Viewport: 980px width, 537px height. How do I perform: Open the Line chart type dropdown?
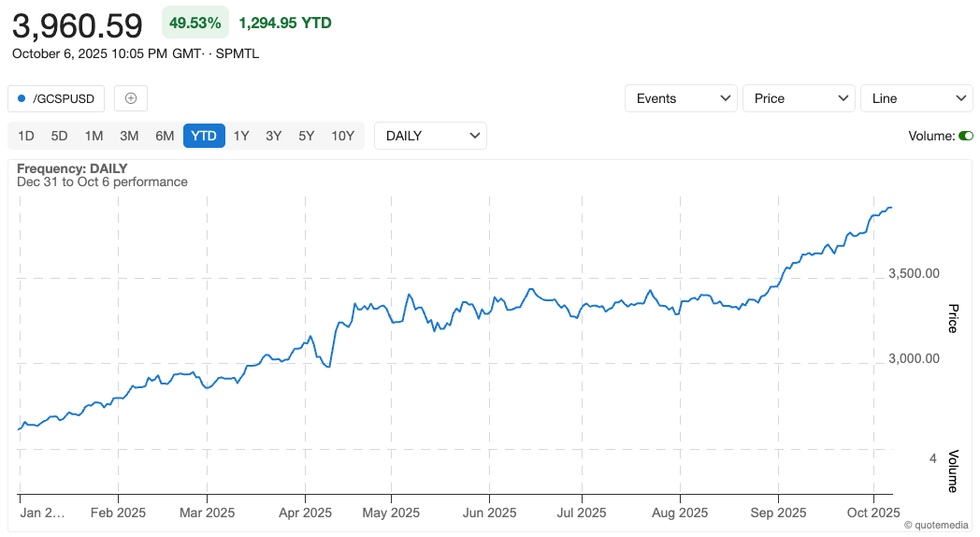[915, 98]
